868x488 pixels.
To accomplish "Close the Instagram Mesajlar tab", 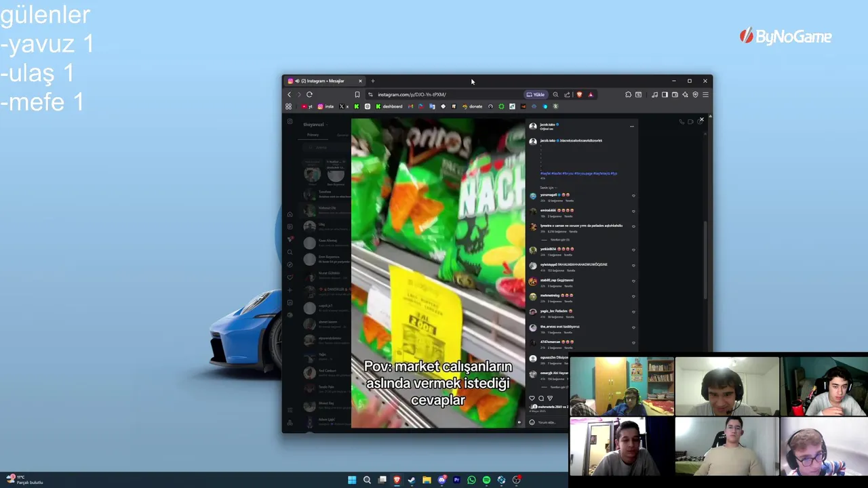I will point(360,81).
